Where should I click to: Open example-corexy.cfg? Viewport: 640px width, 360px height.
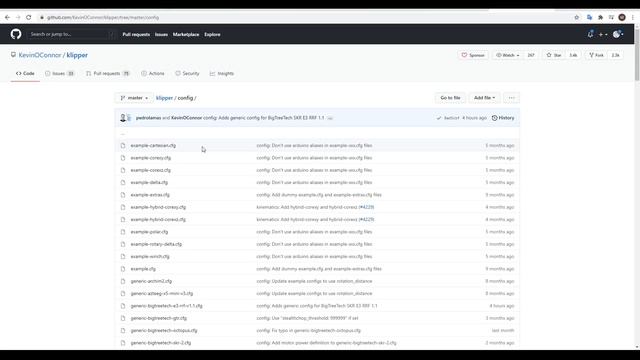[x=151, y=158]
